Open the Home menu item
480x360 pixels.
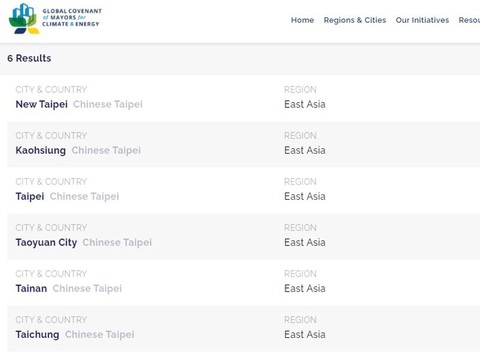[x=302, y=20]
